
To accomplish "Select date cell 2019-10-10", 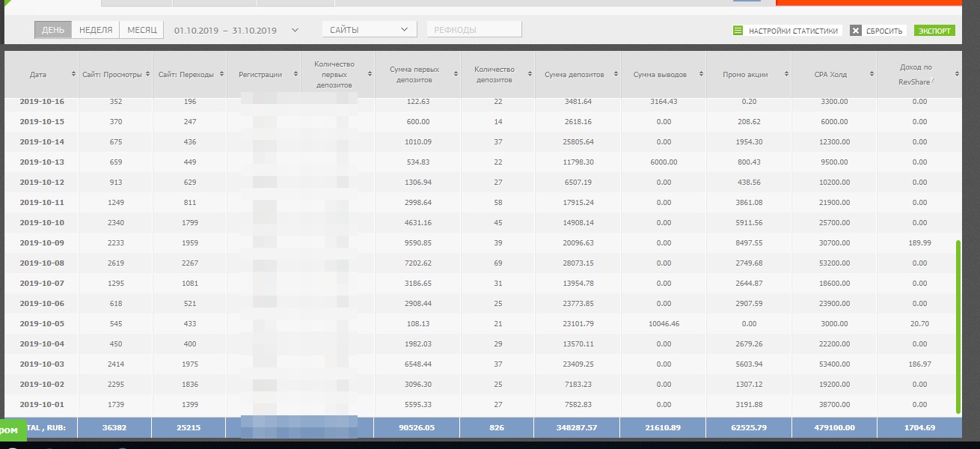I will coord(42,222).
